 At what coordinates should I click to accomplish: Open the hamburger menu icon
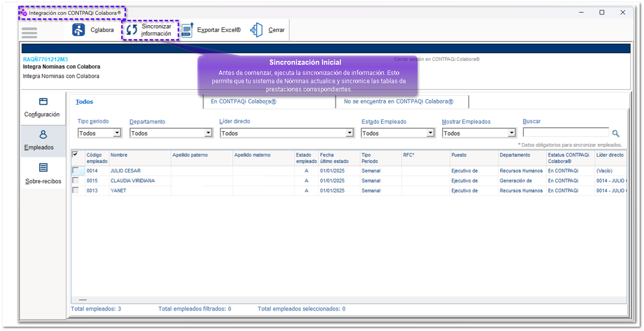[29, 32]
